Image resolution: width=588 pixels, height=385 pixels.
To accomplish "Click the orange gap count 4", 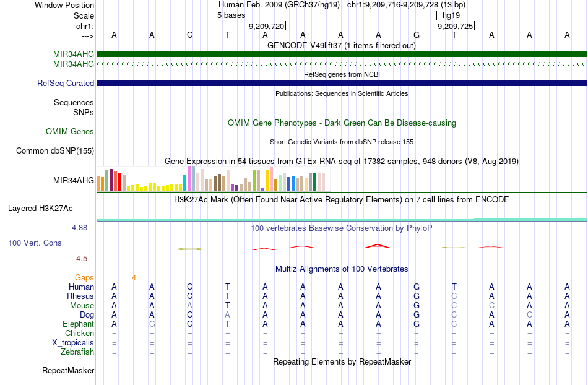I will click(x=134, y=277).
